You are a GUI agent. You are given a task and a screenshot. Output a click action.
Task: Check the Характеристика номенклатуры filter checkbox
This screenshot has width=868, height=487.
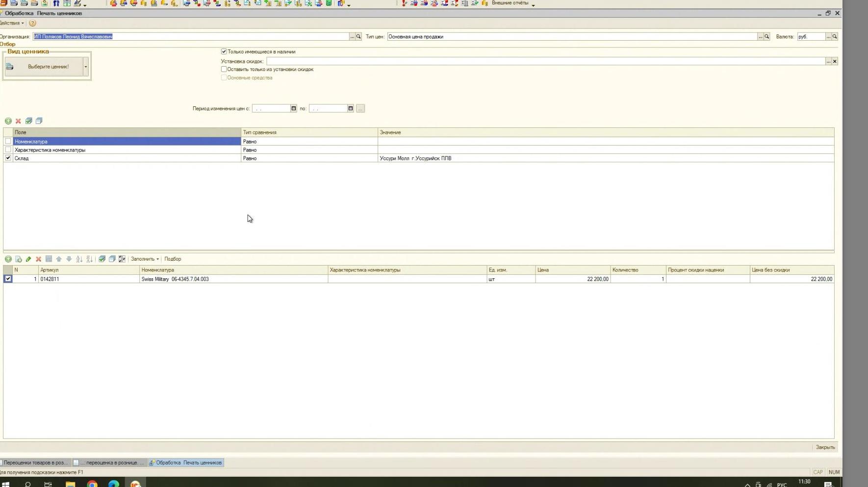8,149
